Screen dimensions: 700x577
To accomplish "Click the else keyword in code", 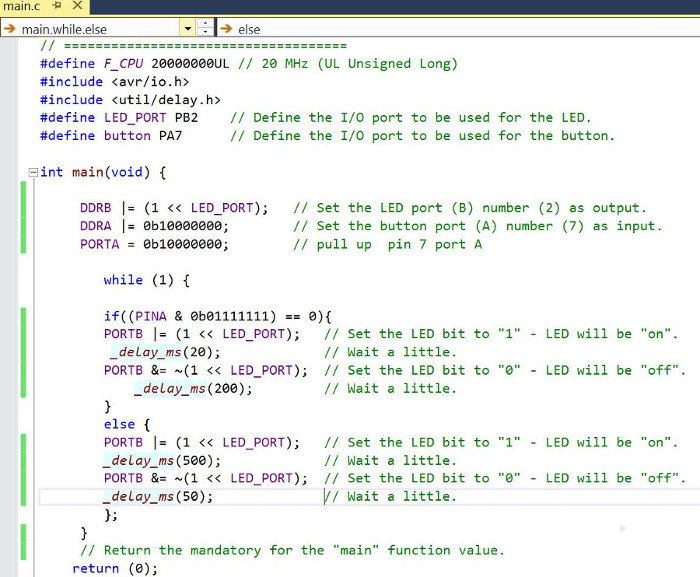I will coord(119,424).
